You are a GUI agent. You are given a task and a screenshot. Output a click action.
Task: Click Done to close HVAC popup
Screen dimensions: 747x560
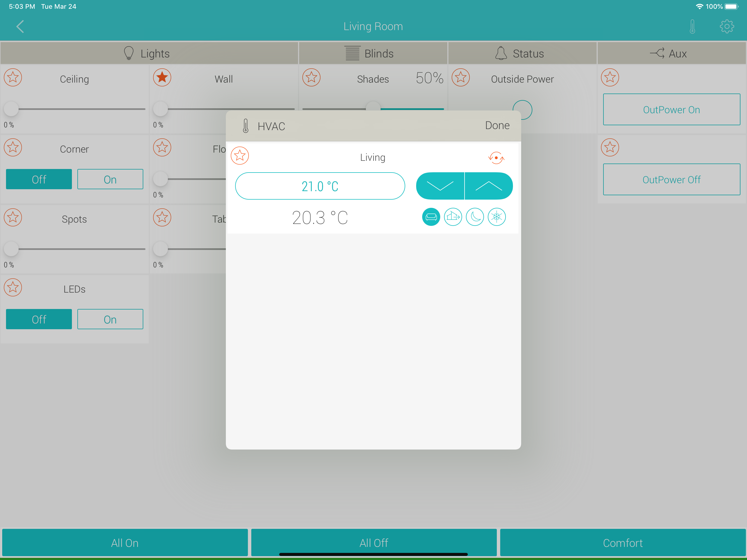coord(497,125)
